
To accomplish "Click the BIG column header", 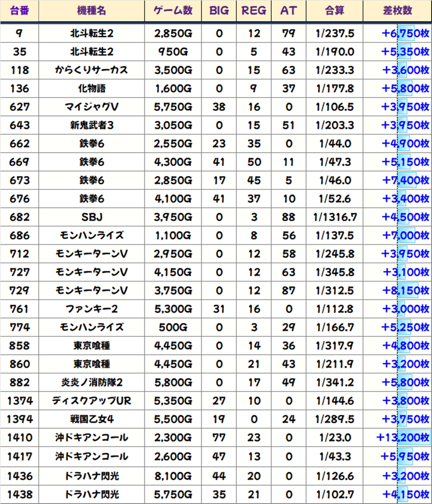I will coord(219,11).
